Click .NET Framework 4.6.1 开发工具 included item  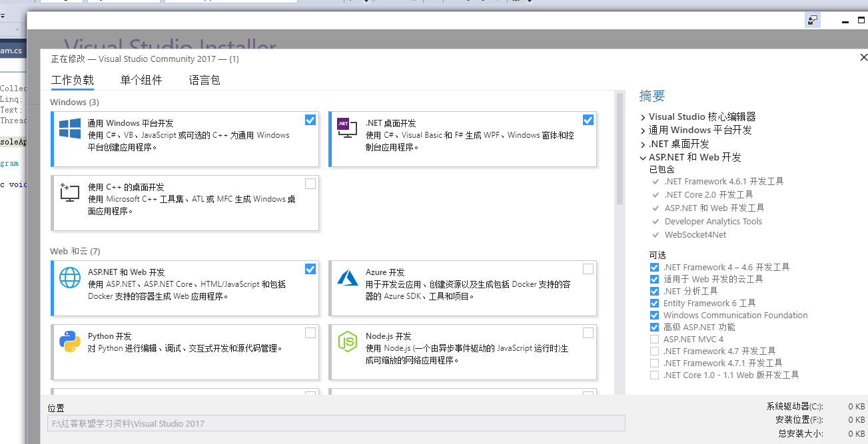coord(723,181)
